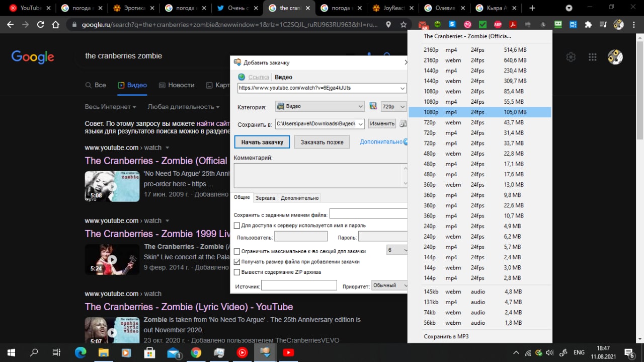This screenshot has width=644, height=362.
Task: Click 'Закачать позже' button
Action: point(322,142)
